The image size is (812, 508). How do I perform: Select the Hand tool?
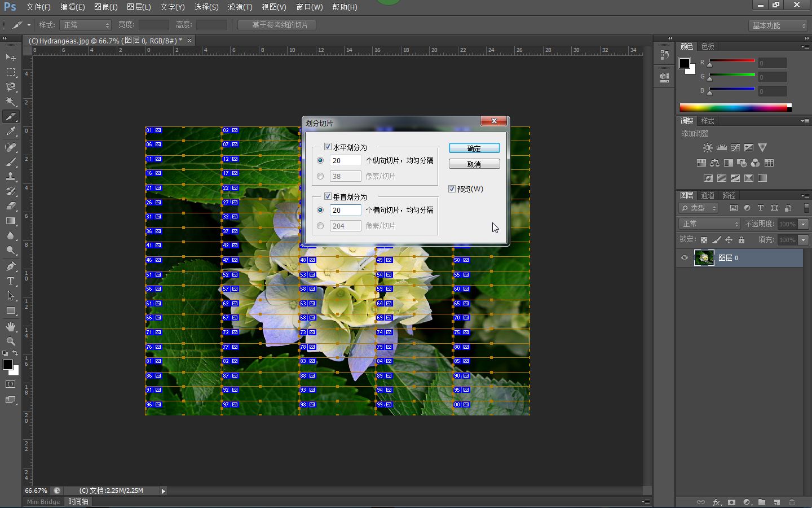pyautogui.click(x=11, y=327)
